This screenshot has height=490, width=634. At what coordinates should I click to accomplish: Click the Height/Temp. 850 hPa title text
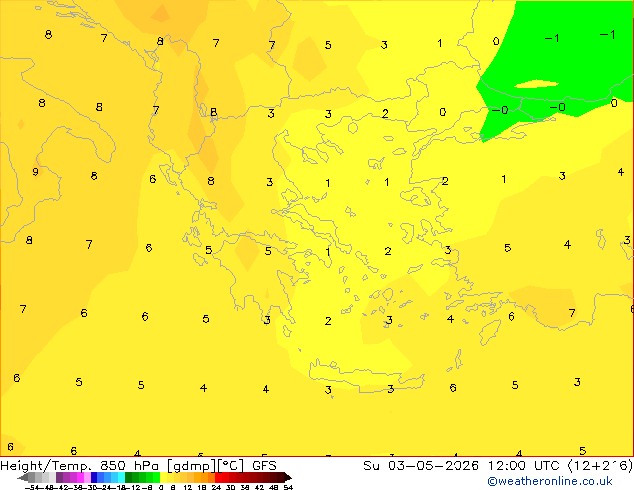point(79,466)
